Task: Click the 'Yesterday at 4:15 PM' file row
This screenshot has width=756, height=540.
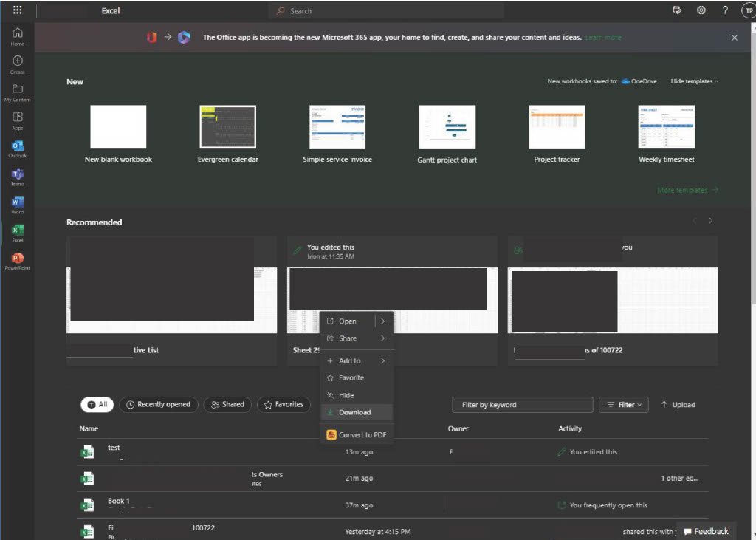Action: coord(393,531)
